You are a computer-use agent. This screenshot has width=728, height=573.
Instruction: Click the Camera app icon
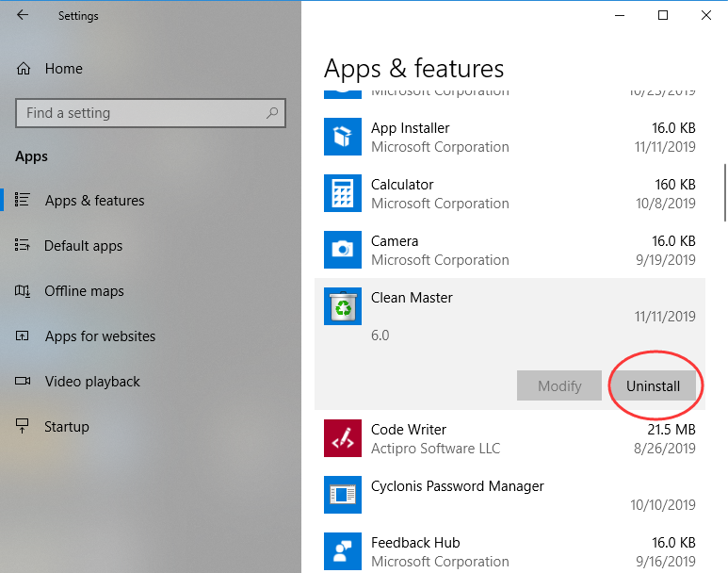[x=343, y=250]
